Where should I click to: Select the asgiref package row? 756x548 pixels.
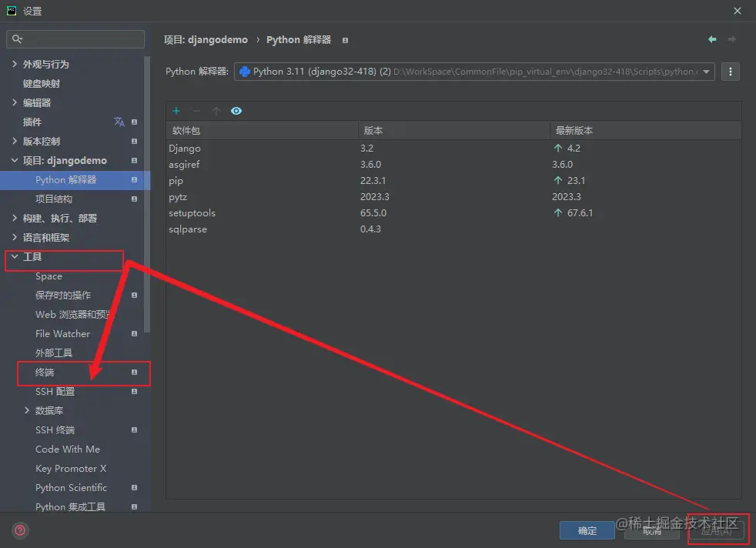pyautogui.click(x=453, y=165)
